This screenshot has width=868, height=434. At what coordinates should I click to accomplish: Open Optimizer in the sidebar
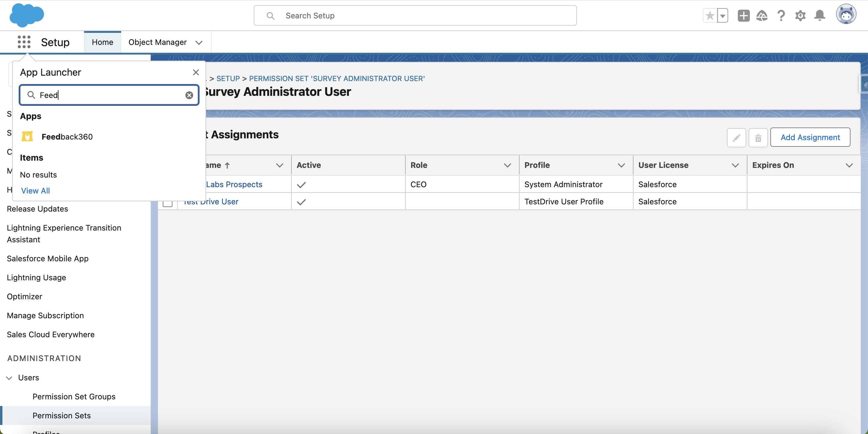(x=24, y=297)
